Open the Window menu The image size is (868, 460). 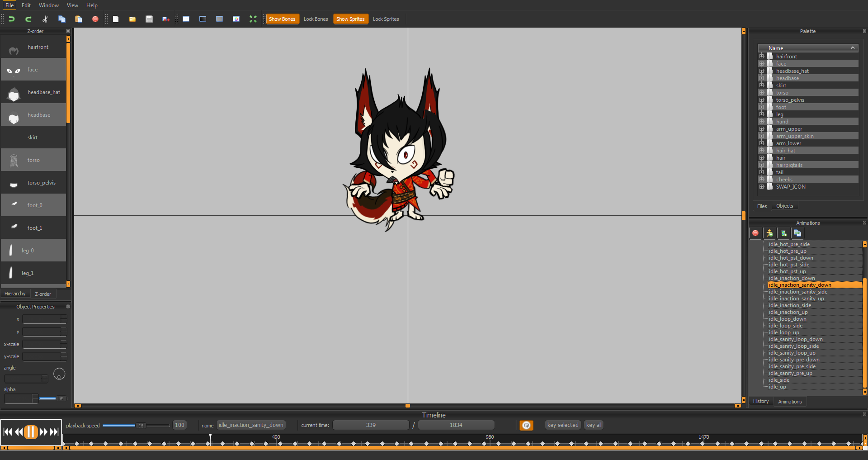click(48, 5)
